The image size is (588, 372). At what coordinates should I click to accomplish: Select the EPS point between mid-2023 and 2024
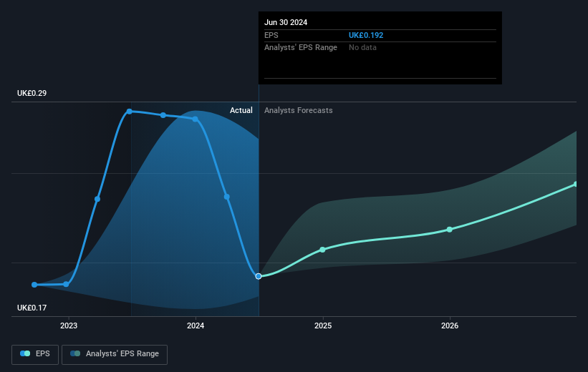point(163,115)
